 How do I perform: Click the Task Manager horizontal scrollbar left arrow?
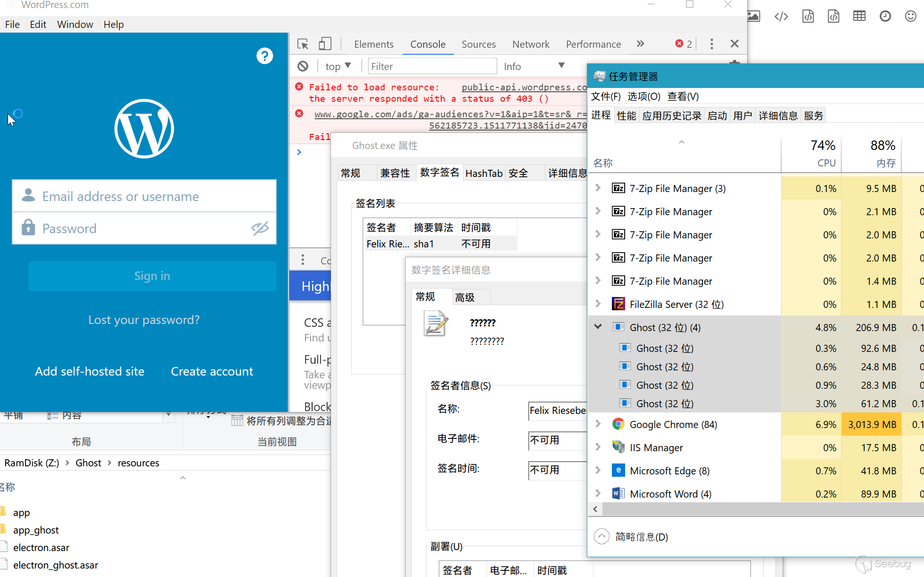click(595, 509)
